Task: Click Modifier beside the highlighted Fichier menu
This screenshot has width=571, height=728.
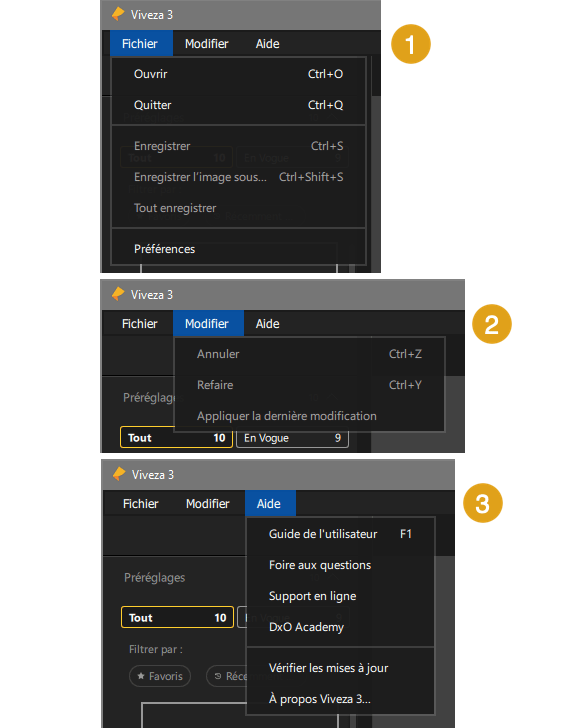Action: [x=207, y=44]
